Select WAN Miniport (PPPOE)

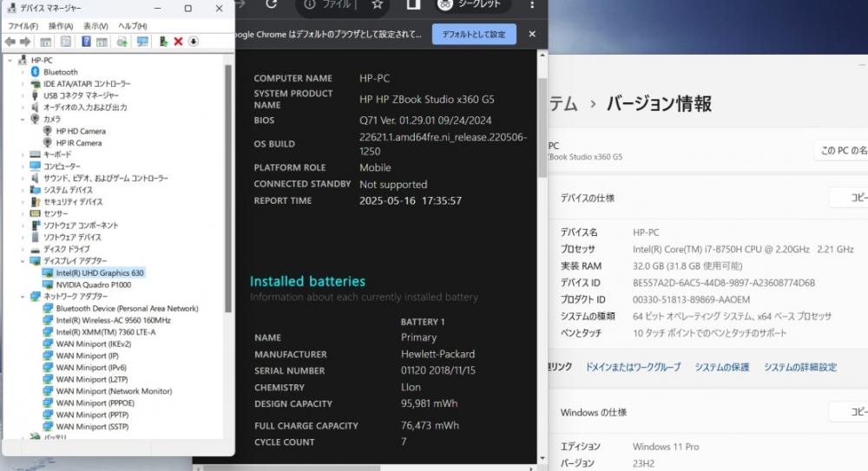click(95, 403)
